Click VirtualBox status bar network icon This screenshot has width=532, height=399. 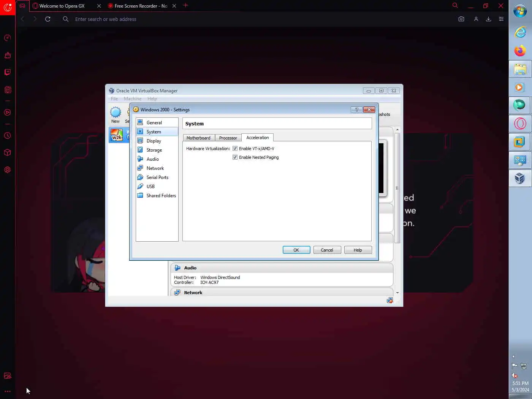tap(389, 301)
